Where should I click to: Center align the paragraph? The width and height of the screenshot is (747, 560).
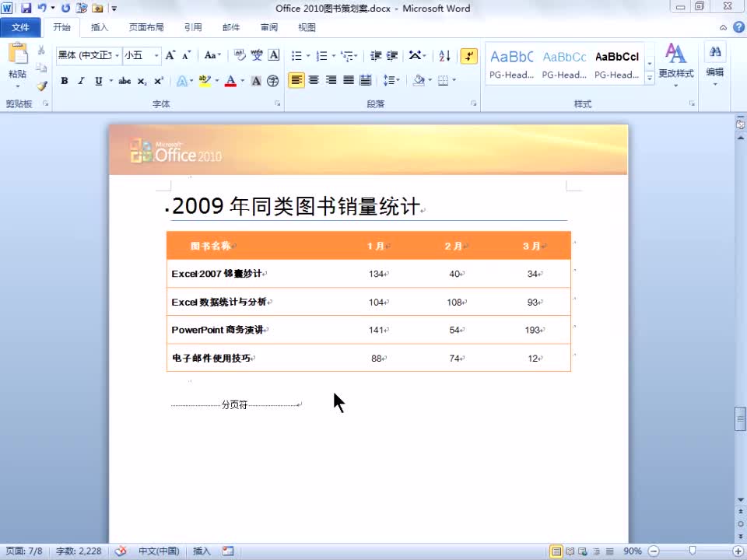point(314,80)
